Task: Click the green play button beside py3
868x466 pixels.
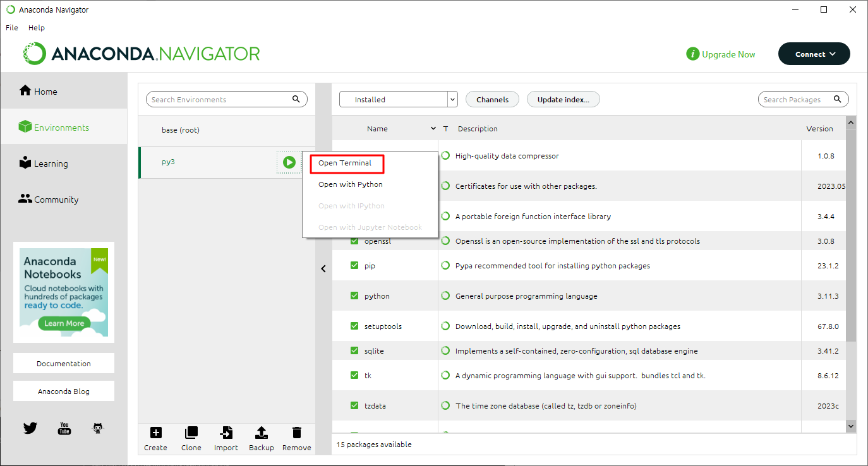Action: 289,162
